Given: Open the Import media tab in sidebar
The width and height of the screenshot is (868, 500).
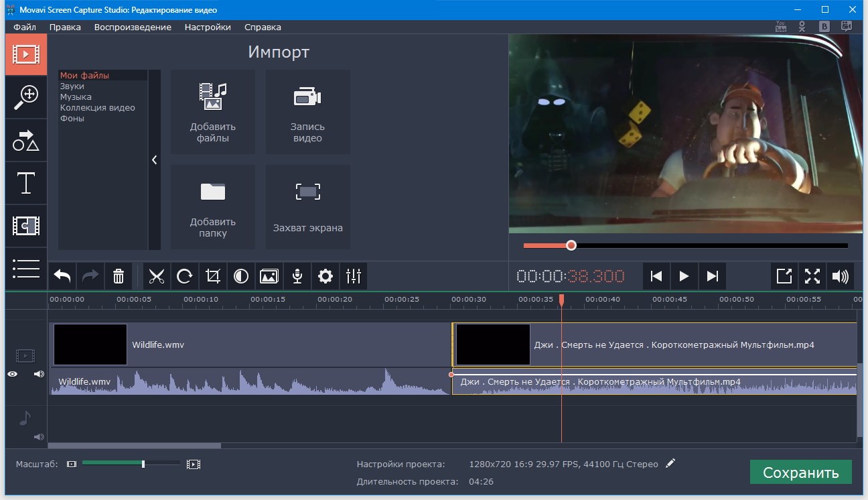Looking at the screenshot, I should pos(26,54).
